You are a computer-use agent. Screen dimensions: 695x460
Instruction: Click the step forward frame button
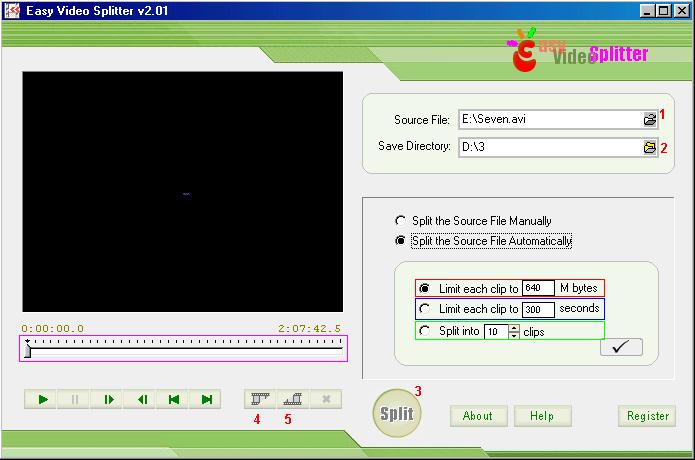tap(108, 400)
